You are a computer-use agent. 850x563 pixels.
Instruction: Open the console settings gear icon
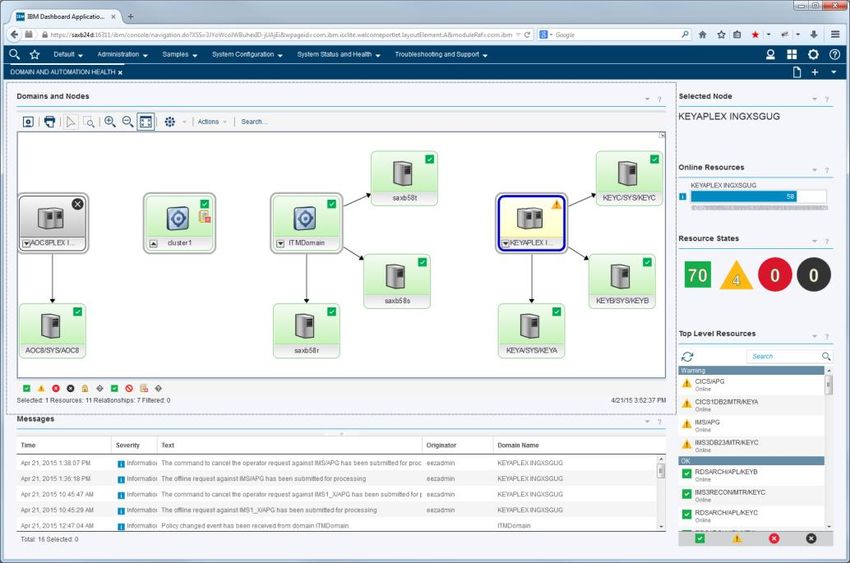point(813,55)
